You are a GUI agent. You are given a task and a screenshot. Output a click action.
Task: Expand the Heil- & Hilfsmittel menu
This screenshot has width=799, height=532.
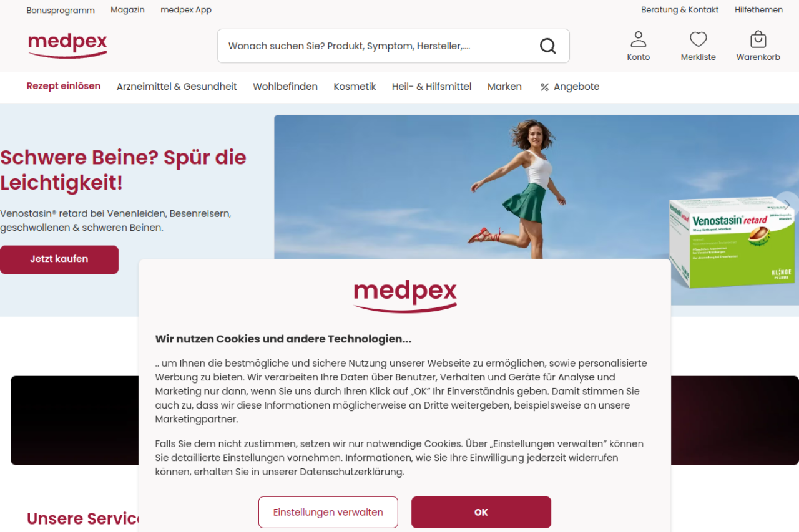pyautogui.click(x=431, y=87)
